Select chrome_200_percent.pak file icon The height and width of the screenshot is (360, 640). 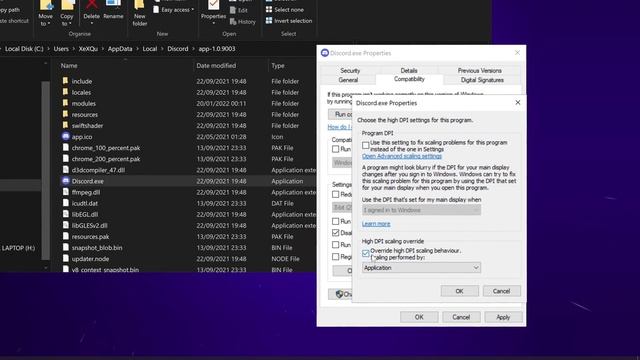[65, 158]
